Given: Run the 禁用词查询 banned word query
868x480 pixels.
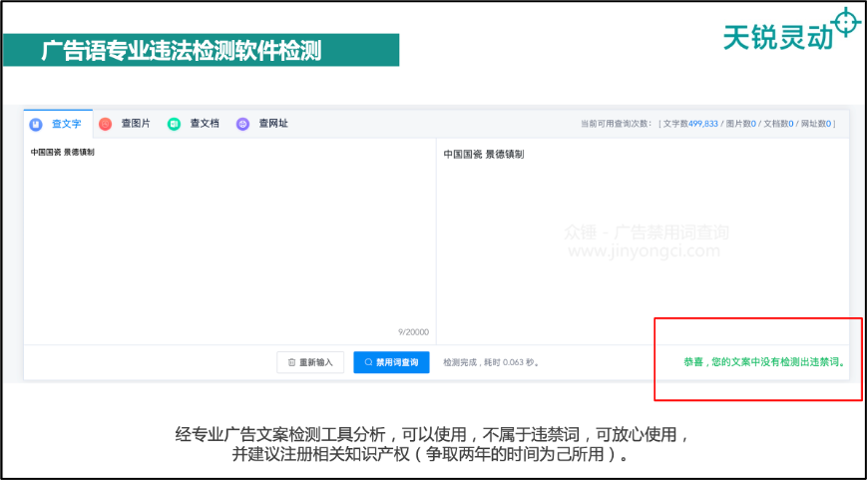Looking at the screenshot, I should coord(391,362).
